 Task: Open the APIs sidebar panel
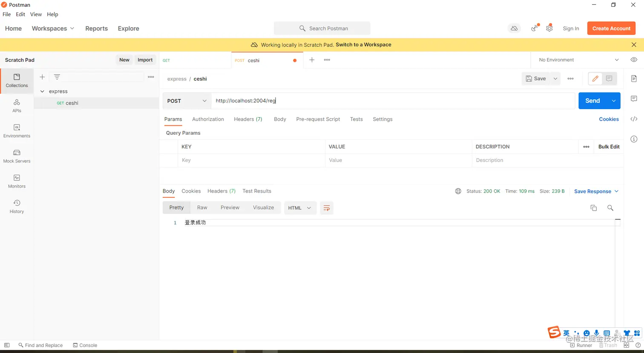point(17,106)
